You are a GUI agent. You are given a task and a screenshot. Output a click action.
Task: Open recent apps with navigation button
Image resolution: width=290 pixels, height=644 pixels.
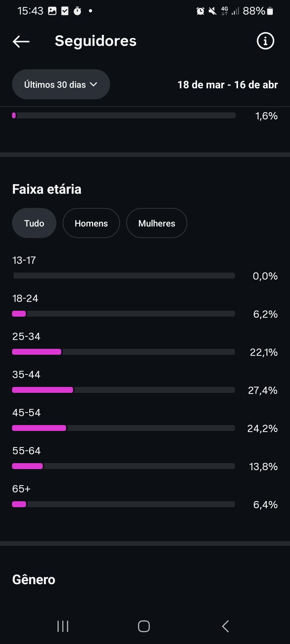(x=63, y=626)
